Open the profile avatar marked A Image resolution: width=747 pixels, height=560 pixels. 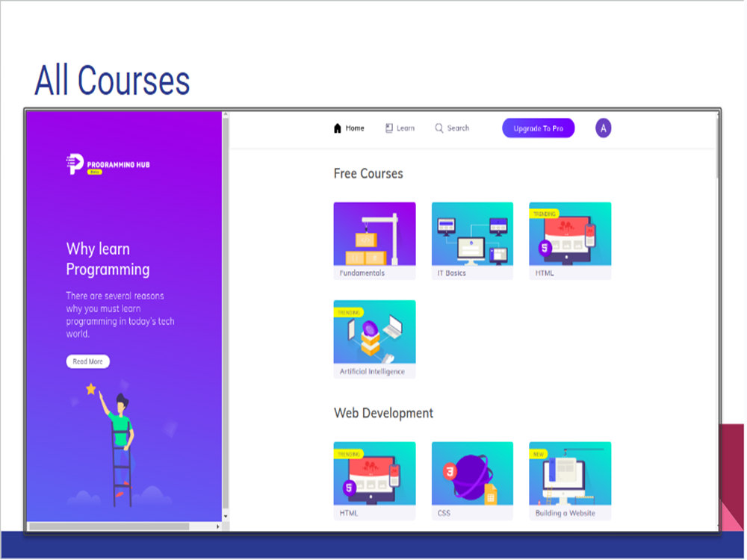(603, 128)
